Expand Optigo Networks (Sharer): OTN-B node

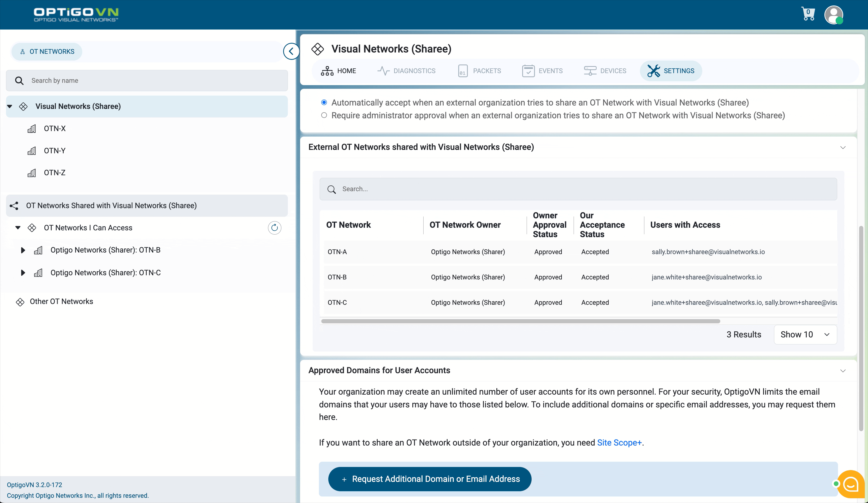pyautogui.click(x=23, y=250)
